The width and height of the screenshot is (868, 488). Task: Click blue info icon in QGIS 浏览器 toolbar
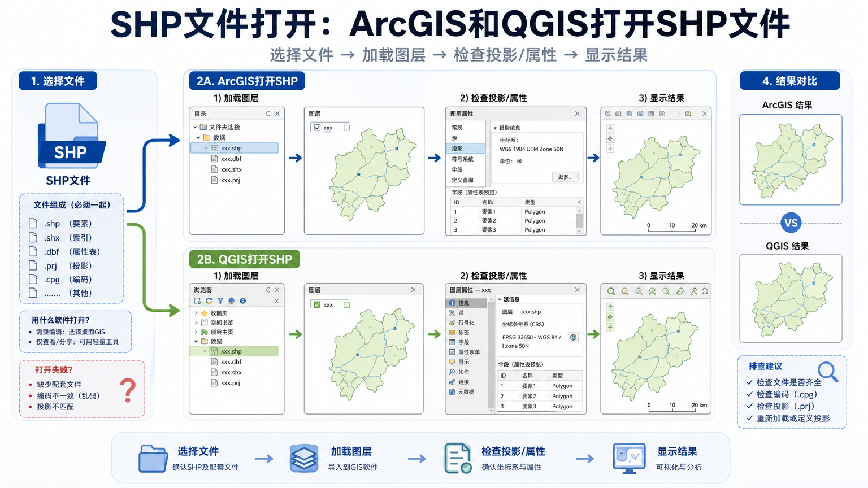(x=243, y=301)
